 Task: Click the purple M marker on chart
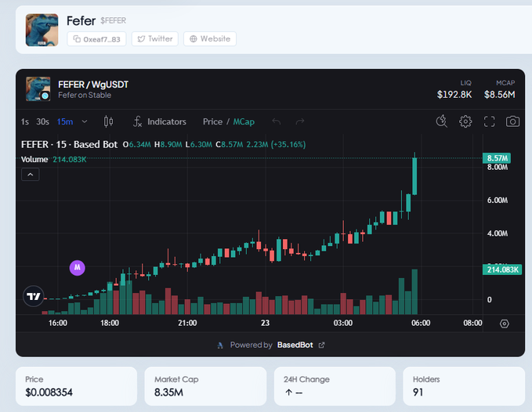point(78,268)
